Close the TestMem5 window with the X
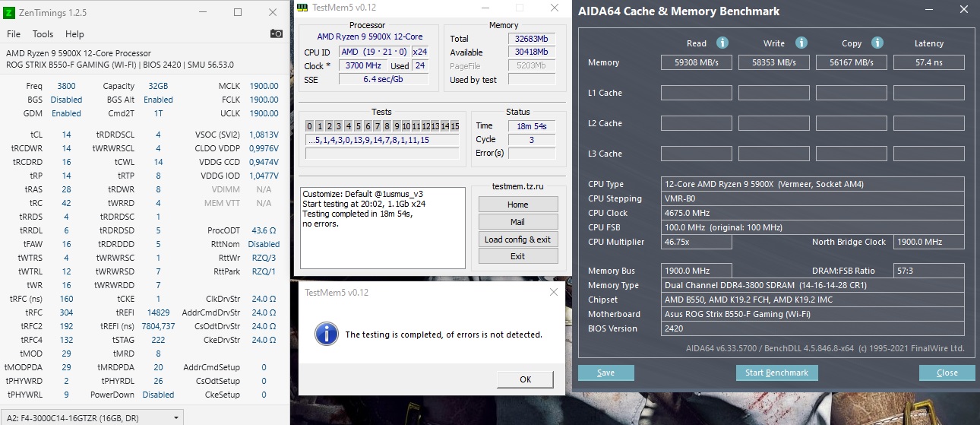980x425 pixels. tap(554, 8)
